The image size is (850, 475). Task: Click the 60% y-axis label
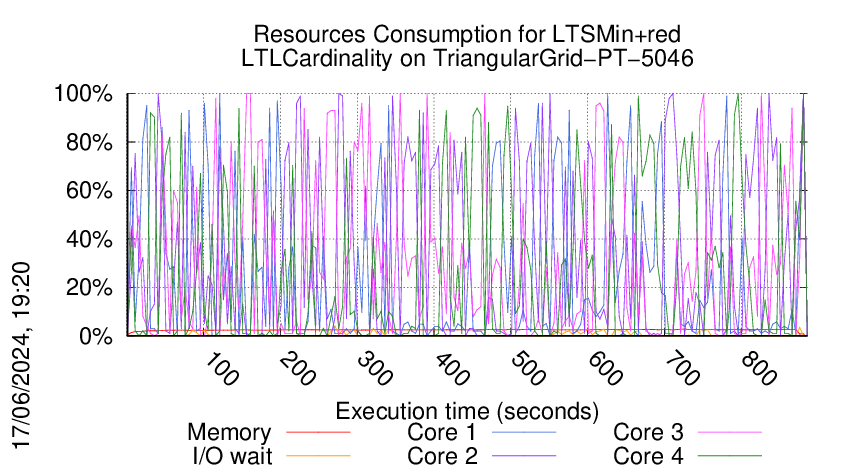(x=89, y=191)
